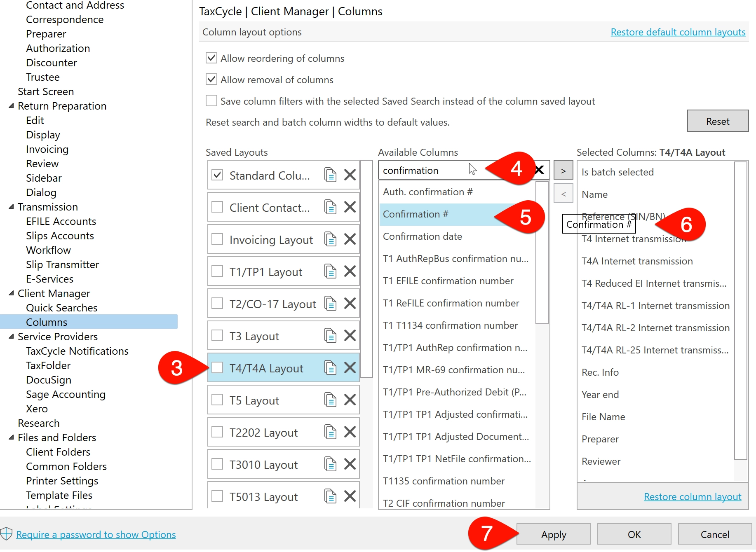This screenshot has height=552, width=756.
Task: Copy the T2/CO-17 Layout icon
Action: pyautogui.click(x=330, y=304)
